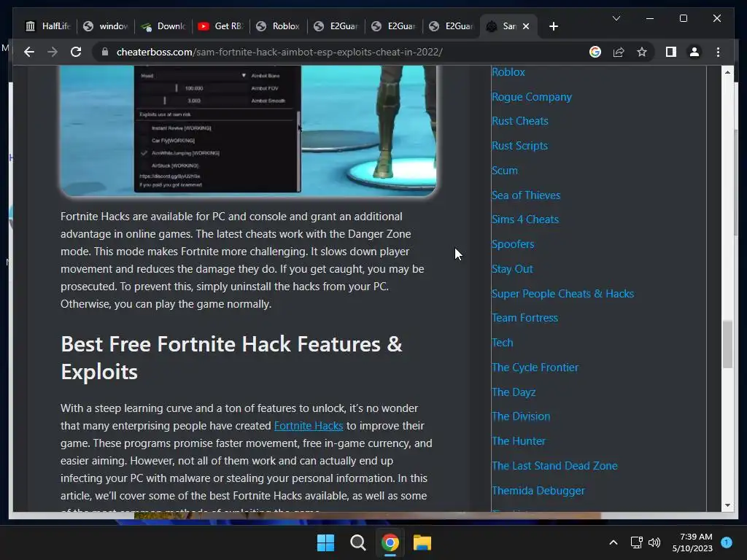Screen dimensions: 747x560
Task: Open The Cycle Frontier link
Action: [535, 367]
